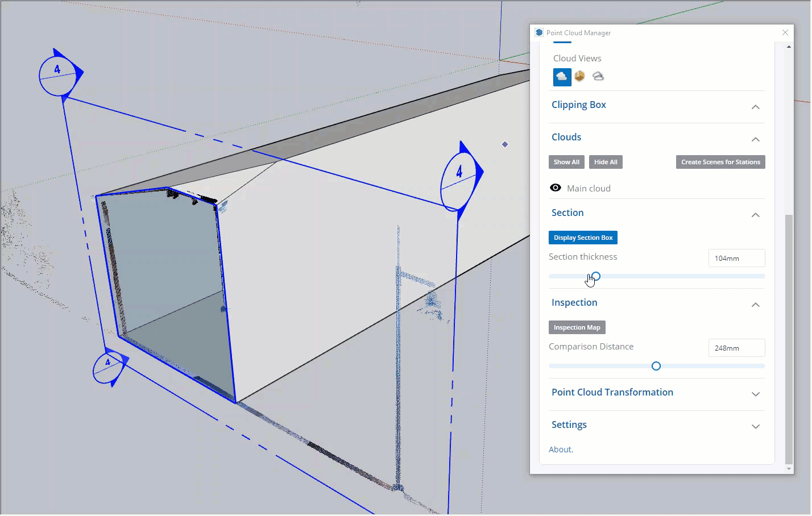Close the Point Cloud Manager window
Image resolution: width=812 pixels, height=516 pixels.
click(785, 32)
